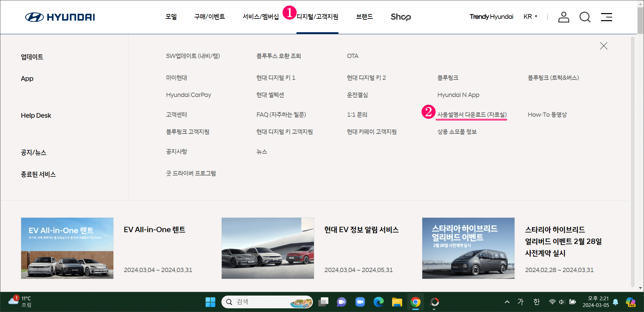Open 현대 셀렉션 link
The width and height of the screenshot is (644, 312).
click(x=270, y=95)
